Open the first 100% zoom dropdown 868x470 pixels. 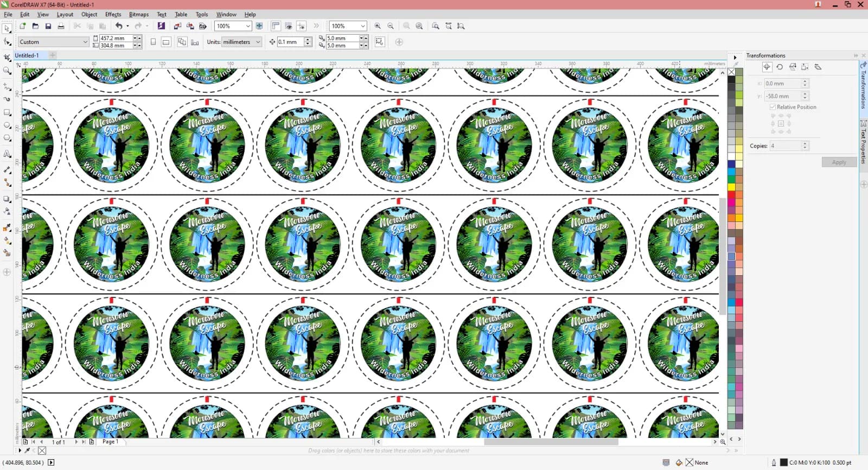click(x=248, y=26)
